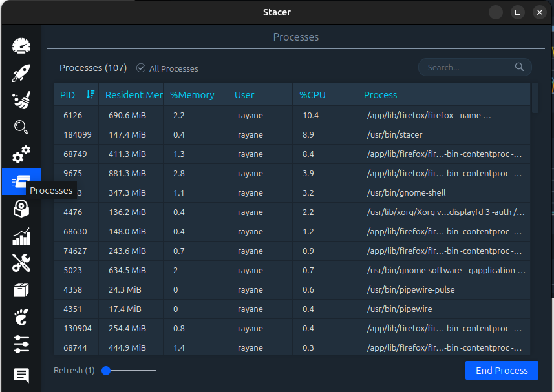Click the PID sort order arrow icon
This screenshot has height=392, width=554.
point(91,94)
